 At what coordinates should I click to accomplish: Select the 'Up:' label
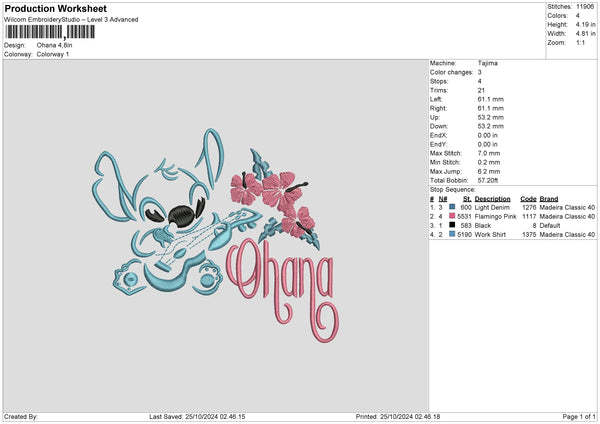pos(435,117)
